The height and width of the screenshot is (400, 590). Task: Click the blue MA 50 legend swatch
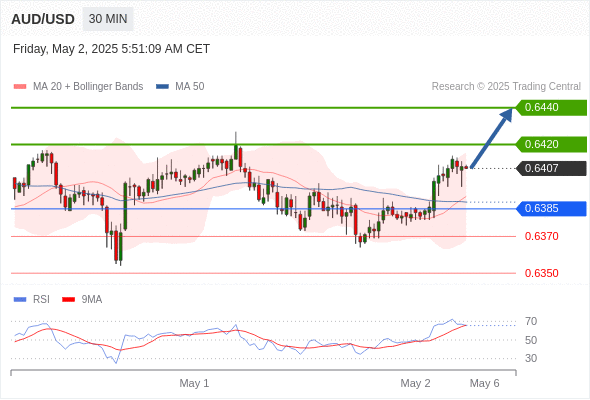162,87
